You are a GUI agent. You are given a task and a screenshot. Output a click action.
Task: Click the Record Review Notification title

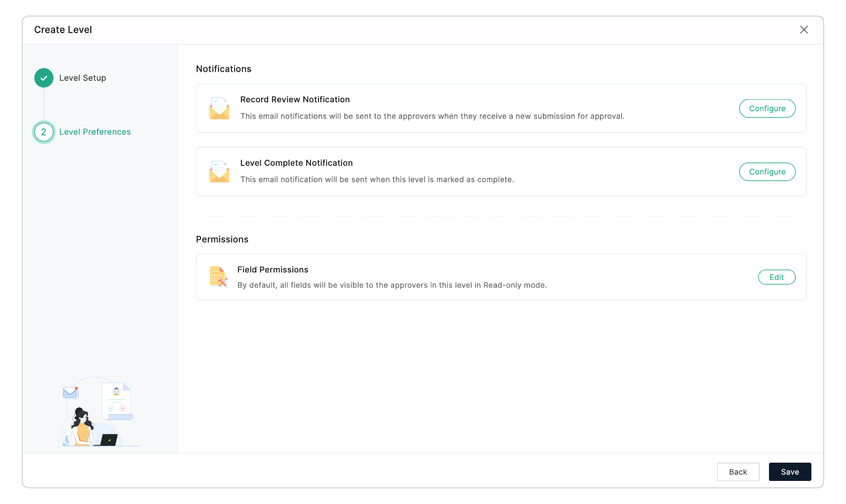pos(295,100)
